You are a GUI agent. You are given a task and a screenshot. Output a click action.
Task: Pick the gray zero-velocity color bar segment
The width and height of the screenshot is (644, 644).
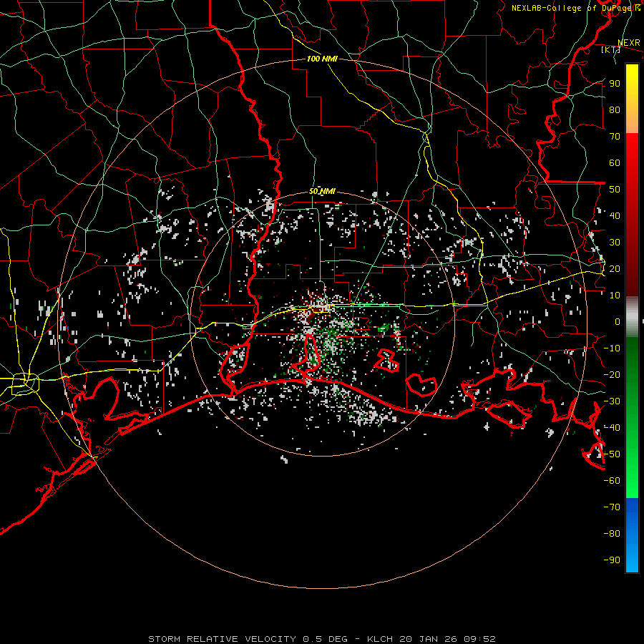click(x=632, y=317)
